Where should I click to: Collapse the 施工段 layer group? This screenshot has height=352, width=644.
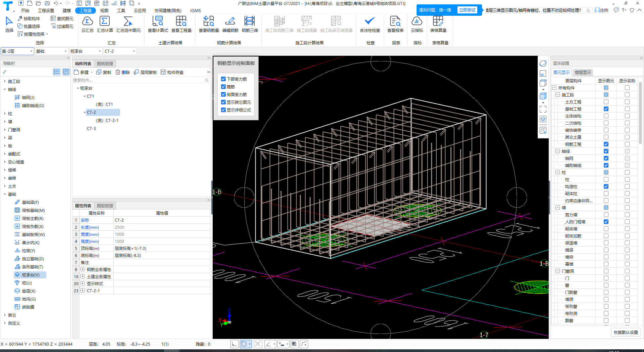coord(557,95)
